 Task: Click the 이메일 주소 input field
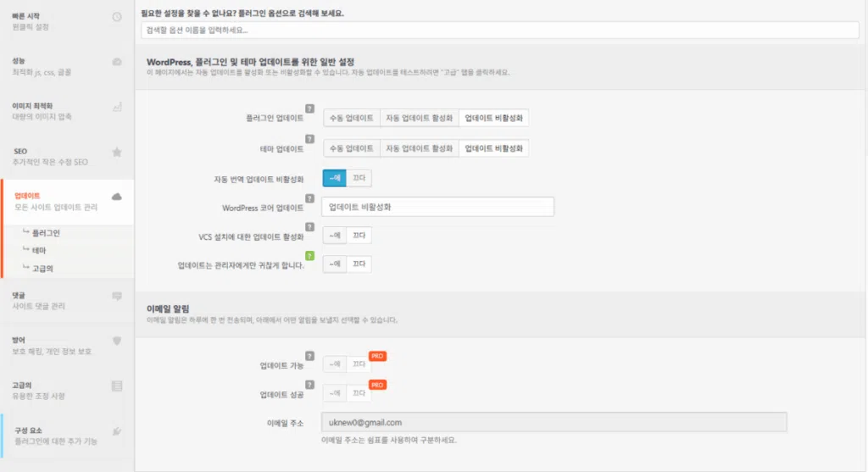click(554, 422)
